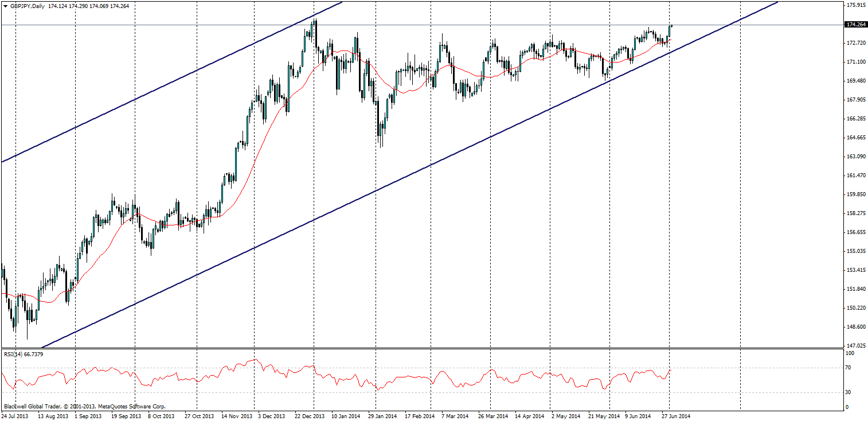The image size is (868, 421).
Task: Click the 29 Jan 2014 date label
Action: [x=383, y=417]
